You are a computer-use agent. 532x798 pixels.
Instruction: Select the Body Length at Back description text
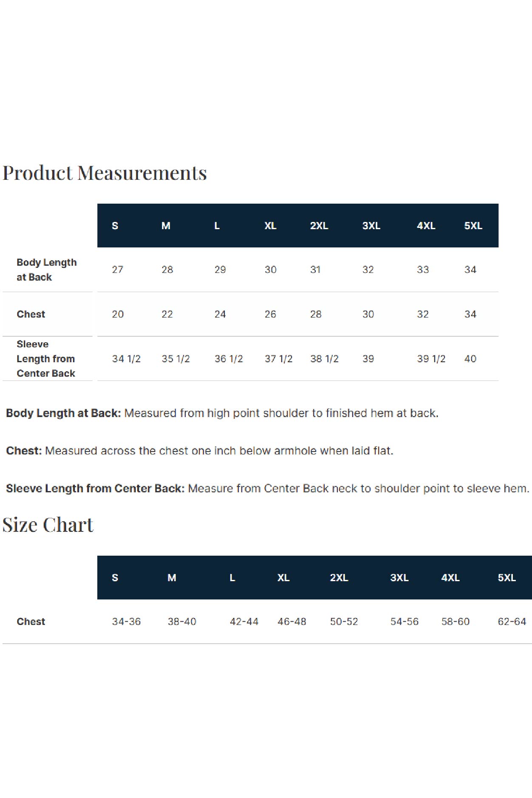[x=222, y=413]
